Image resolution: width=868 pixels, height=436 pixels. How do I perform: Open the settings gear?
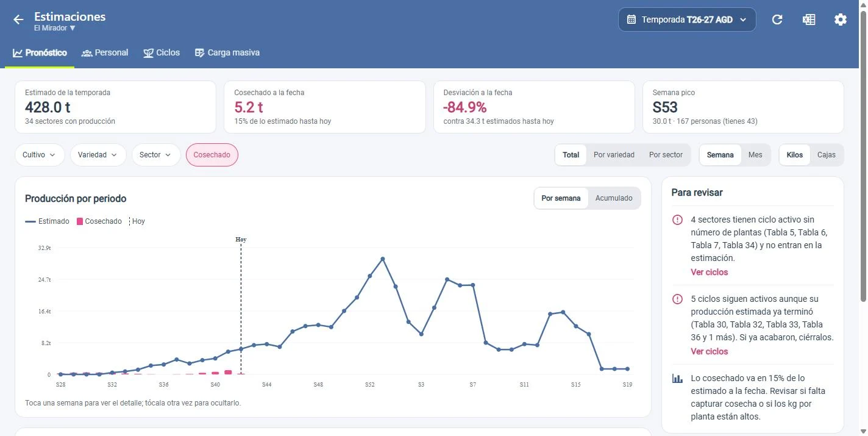click(x=841, y=20)
